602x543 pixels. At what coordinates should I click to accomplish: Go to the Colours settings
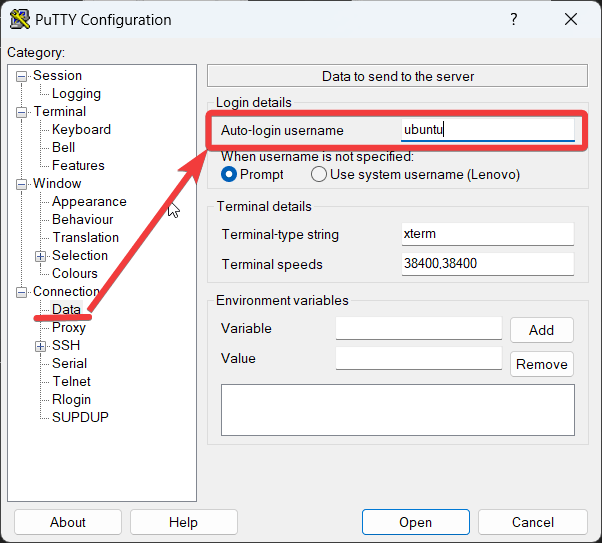(x=75, y=273)
